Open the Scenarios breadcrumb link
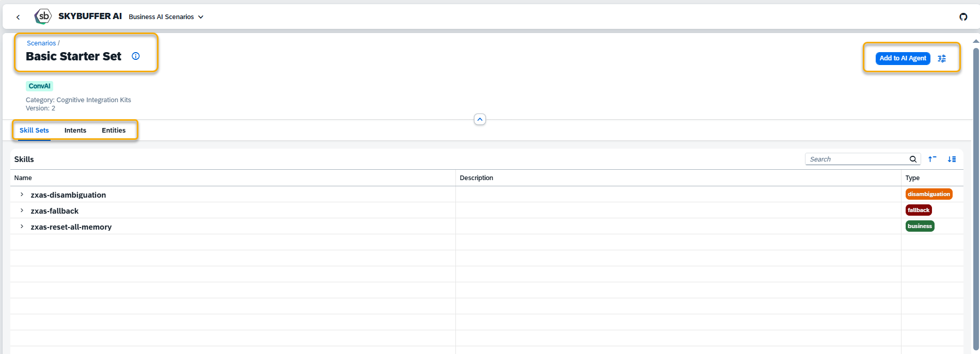This screenshot has height=354, width=980. click(x=41, y=43)
